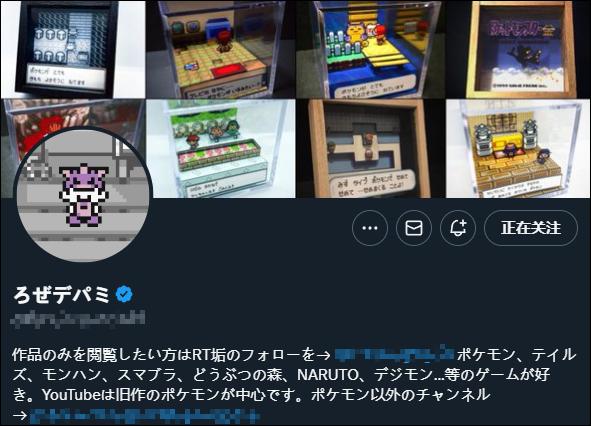View the green flowerbed diorama photo
Viewport: 591px width, 426px height.
click(x=220, y=149)
